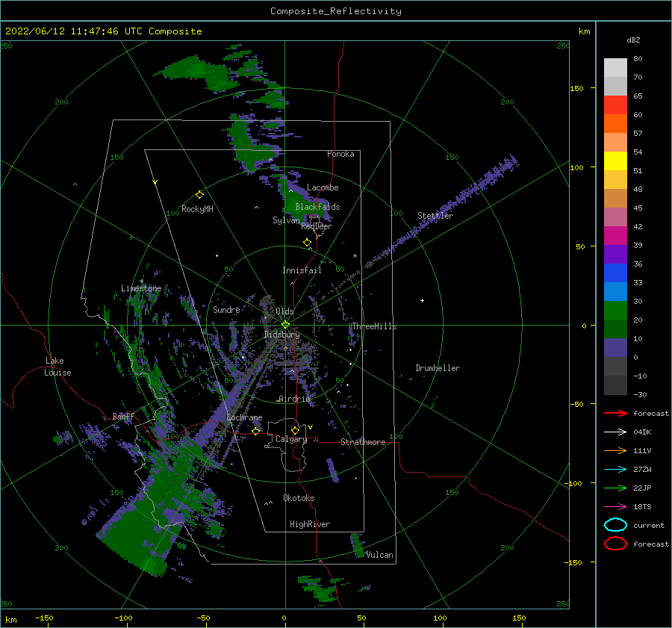The width and height of the screenshot is (672, 628).
Task: Click the Lacombe city label
Action: click(323, 187)
